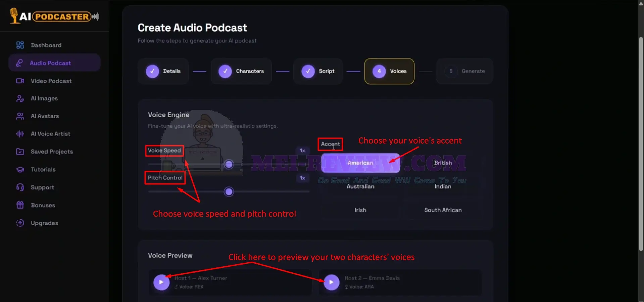The image size is (644, 302).
Task: Play the Host 1 Alex Turner voice preview
Action: [x=161, y=283]
